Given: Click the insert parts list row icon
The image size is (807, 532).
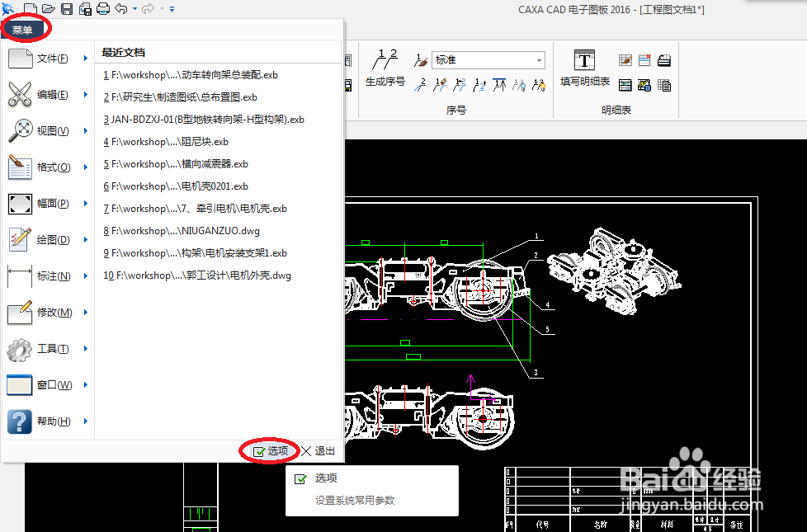Looking at the screenshot, I should pos(625,85).
